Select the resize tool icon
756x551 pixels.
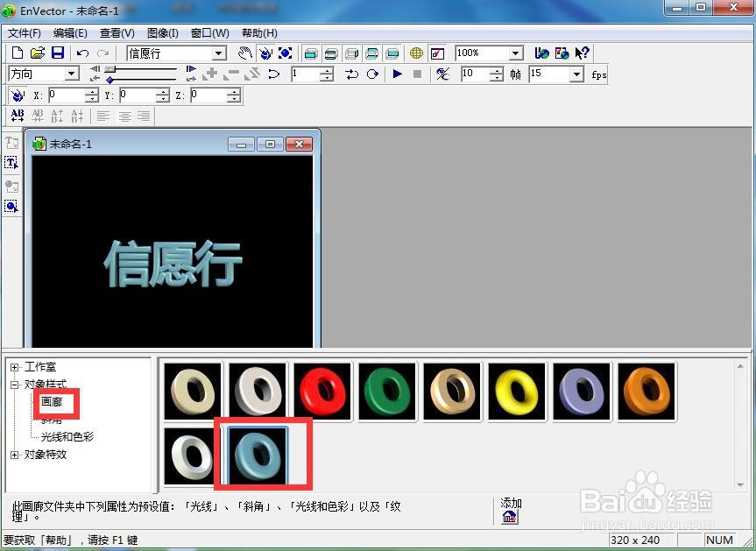pos(286,53)
